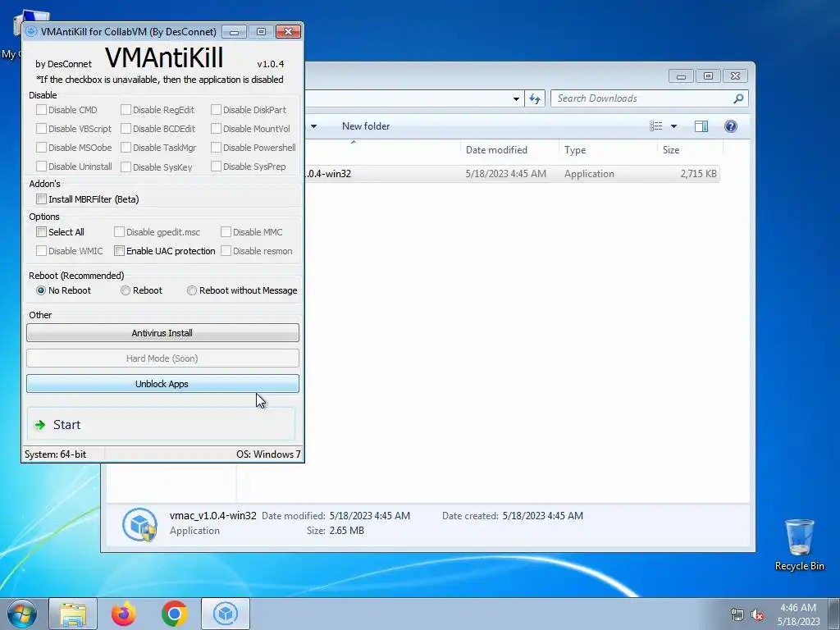This screenshot has width=840, height=630.
Task: Open Windows Explorer from the taskbar
Action: point(73,614)
